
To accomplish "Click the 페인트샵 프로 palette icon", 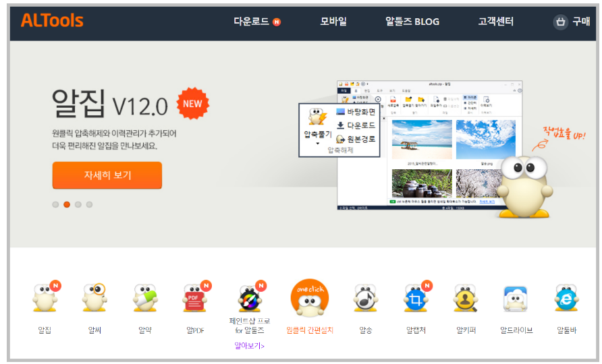I will pyautogui.click(x=251, y=299).
